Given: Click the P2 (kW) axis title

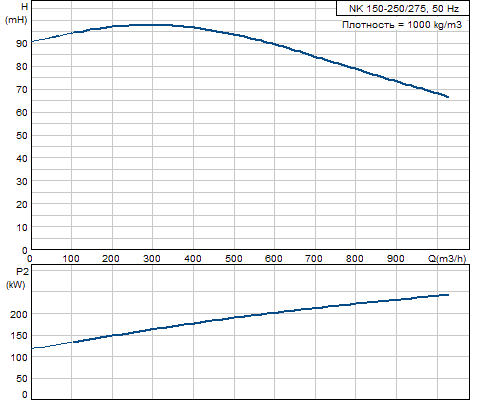Looking at the screenshot, I should pos(16,278).
